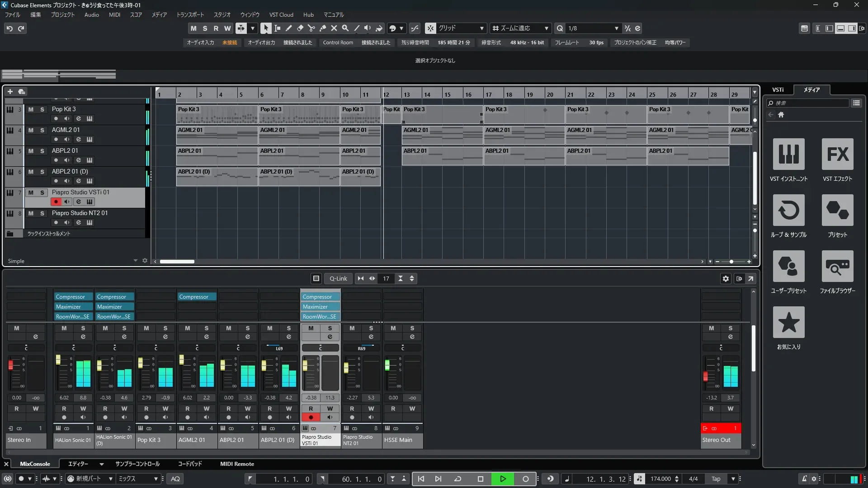Choose the Zoom magnifier tool
The height and width of the screenshot is (488, 868).
coord(345,28)
